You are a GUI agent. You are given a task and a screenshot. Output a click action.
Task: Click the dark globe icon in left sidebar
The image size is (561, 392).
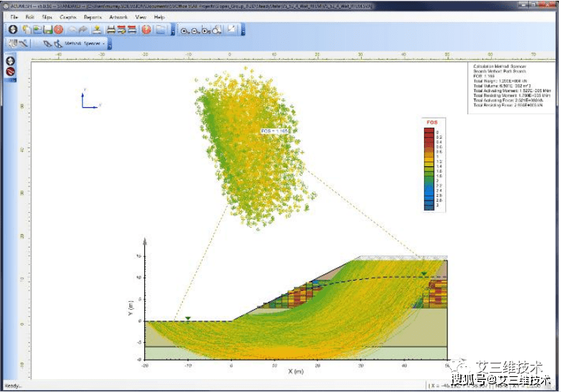11,62
